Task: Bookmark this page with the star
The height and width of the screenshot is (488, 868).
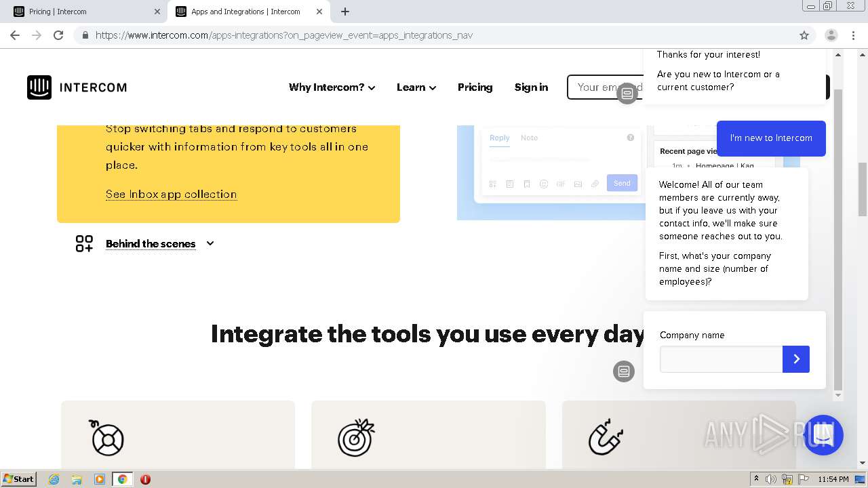Action: [804, 35]
